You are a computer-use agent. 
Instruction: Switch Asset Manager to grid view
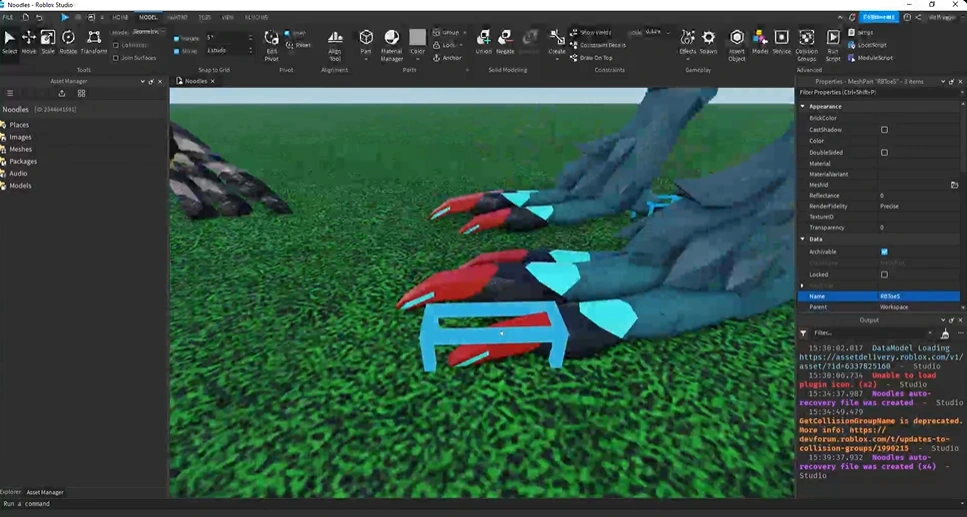tap(81, 93)
